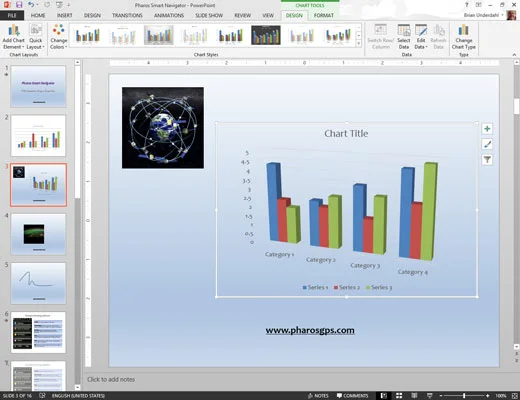Expand Chart Styles gallery more arrow

click(359, 43)
